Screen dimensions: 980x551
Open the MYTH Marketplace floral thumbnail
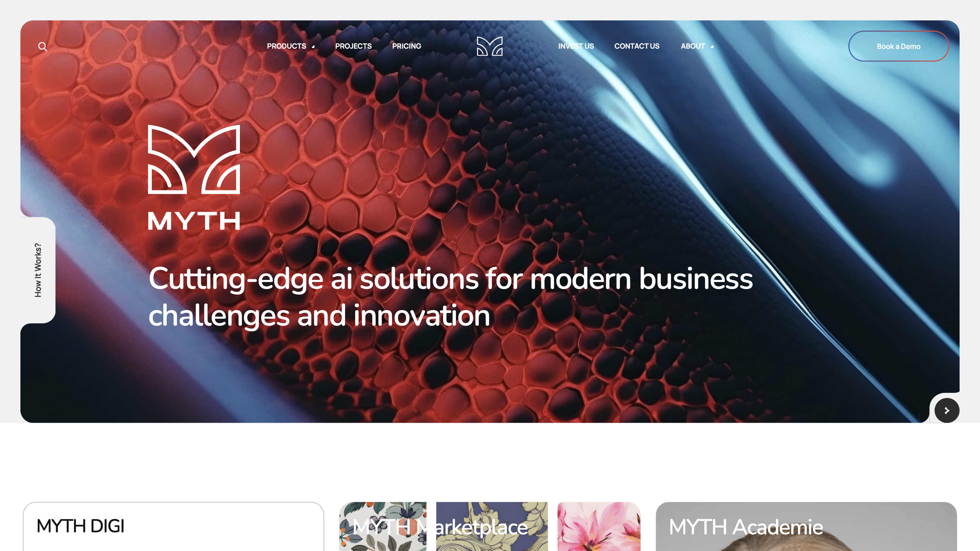click(x=383, y=526)
